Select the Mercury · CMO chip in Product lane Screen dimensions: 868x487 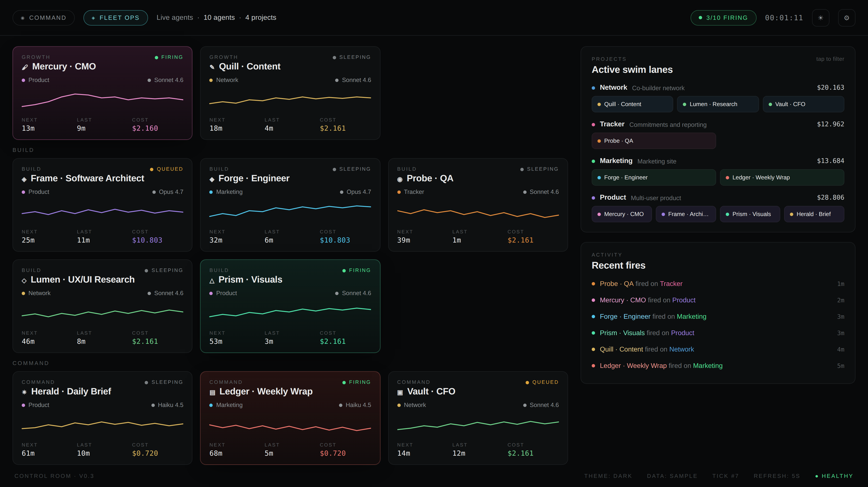coord(622,214)
